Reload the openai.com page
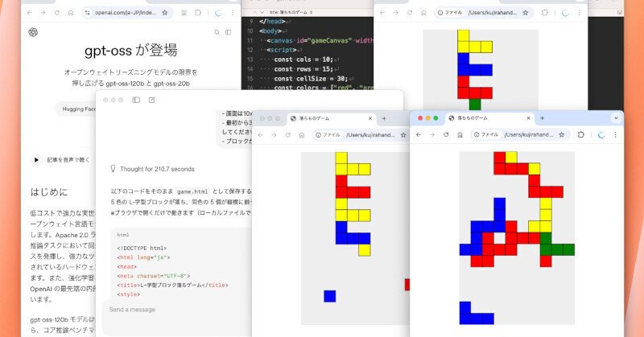 pyautogui.click(x=56, y=13)
